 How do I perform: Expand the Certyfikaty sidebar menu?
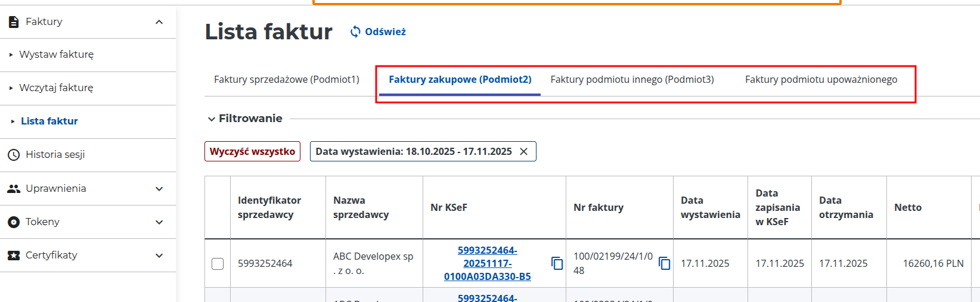click(159, 256)
